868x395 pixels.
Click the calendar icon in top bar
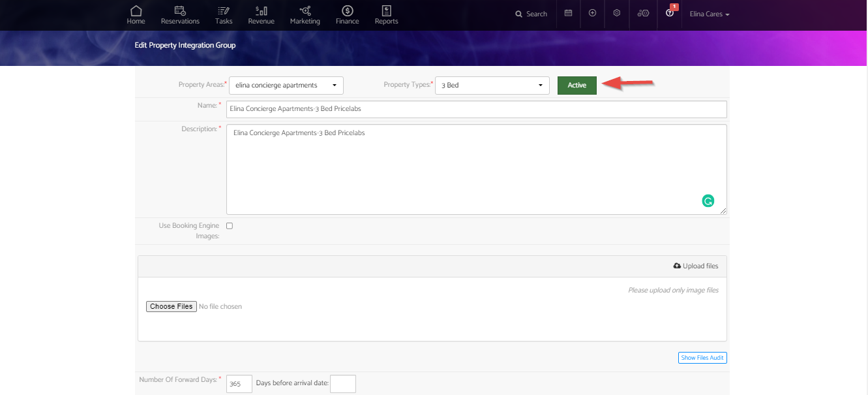568,13
